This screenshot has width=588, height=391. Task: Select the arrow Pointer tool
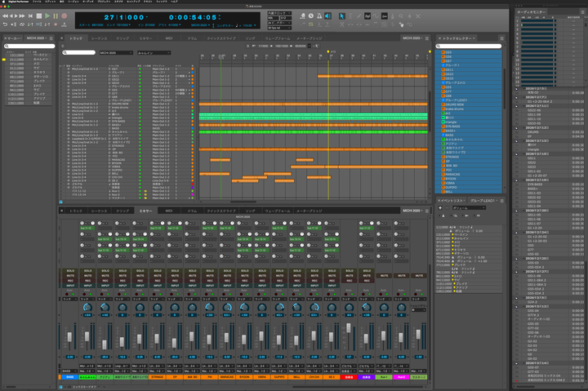[x=341, y=16]
